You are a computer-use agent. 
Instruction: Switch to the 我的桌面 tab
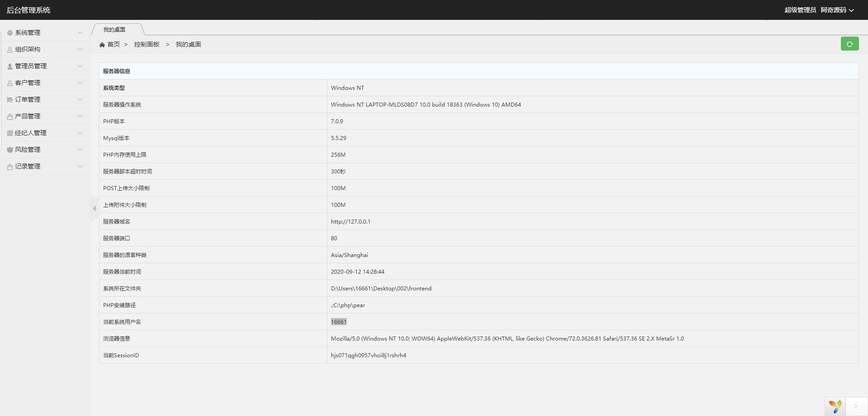pyautogui.click(x=114, y=30)
